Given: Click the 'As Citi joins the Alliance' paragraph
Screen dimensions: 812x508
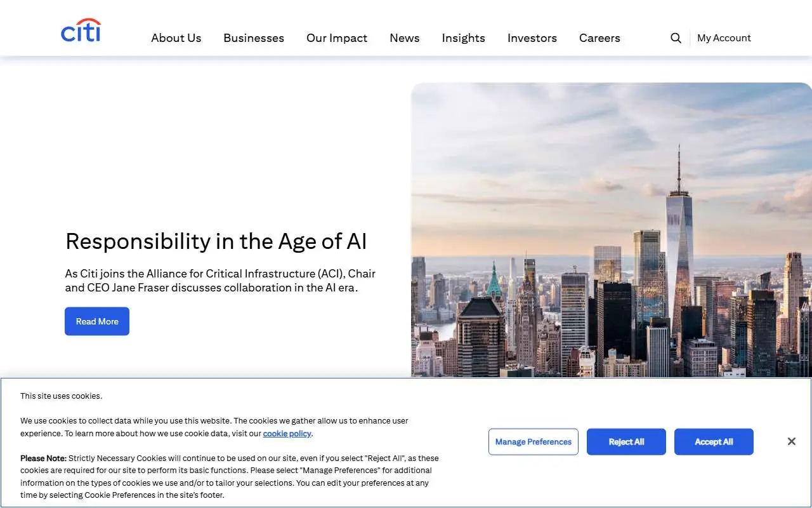Looking at the screenshot, I should pyautogui.click(x=220, y=281).
